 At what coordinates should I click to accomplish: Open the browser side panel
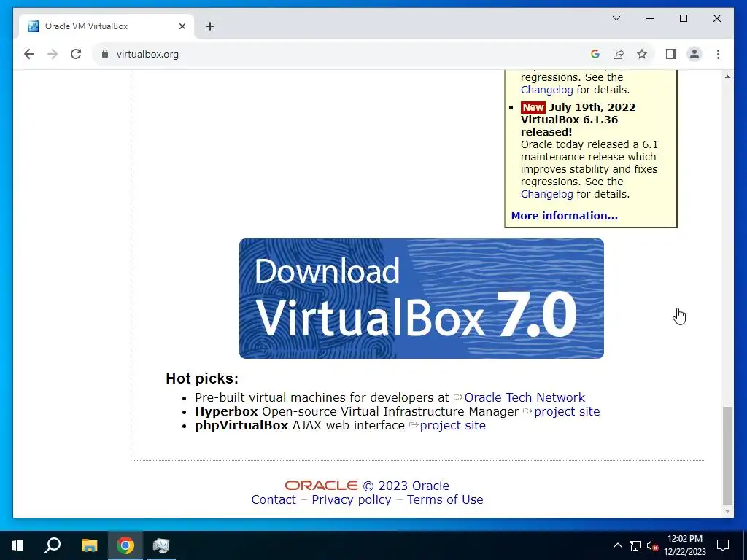click(671, 54)
